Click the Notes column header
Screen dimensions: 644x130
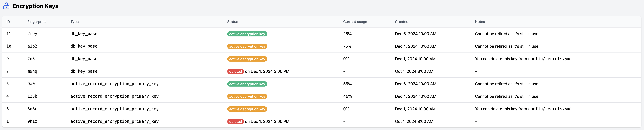click(480, 22)
